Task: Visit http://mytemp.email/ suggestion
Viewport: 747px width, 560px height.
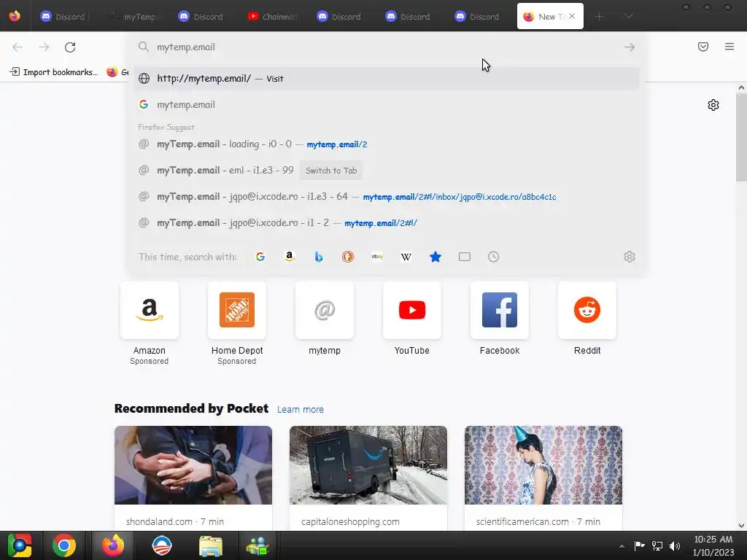Action: tap(387, 79)
